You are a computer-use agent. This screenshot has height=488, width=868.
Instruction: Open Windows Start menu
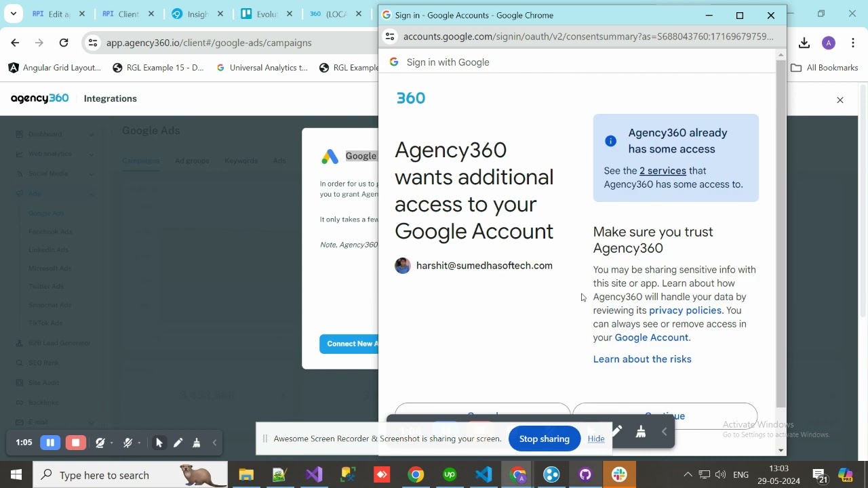(x=16, y=475)
